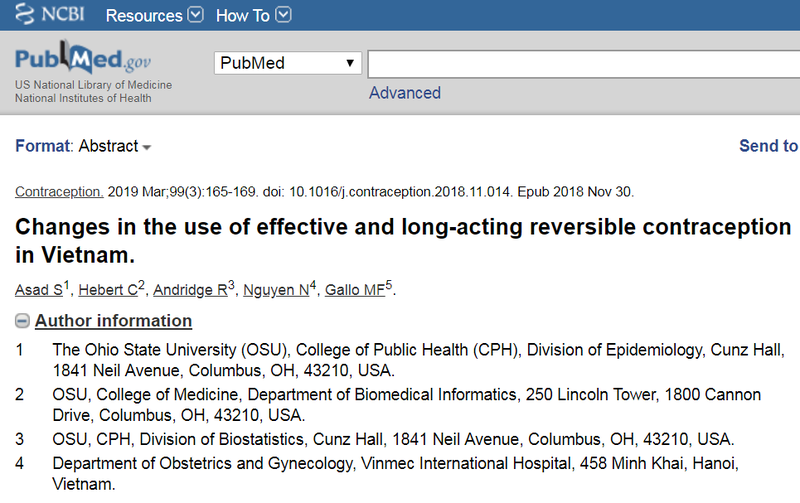The width and height of the screenshot is (800, 503).
Task: Open the PubMed database selector dropdown
Action: (288, 63)
